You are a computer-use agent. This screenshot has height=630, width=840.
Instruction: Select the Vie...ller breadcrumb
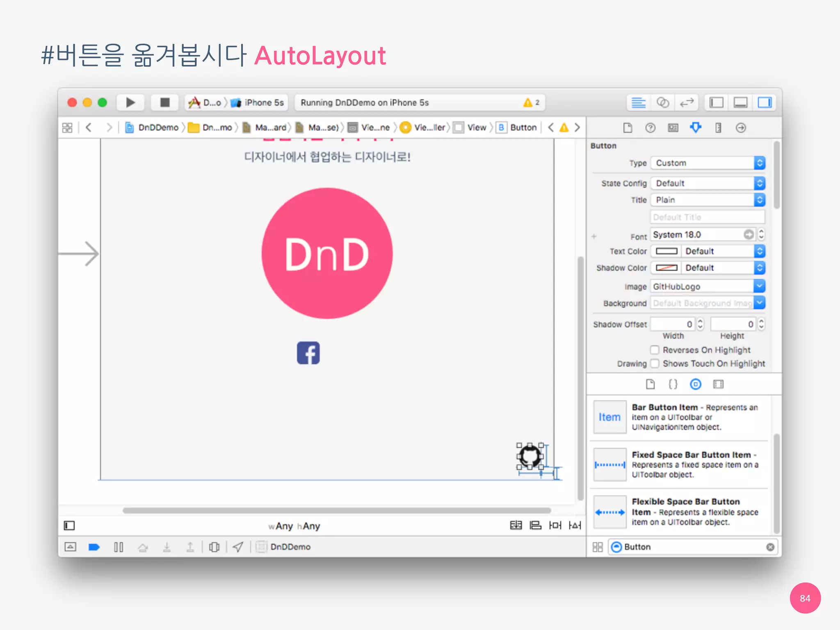pyautogui.click(x=423, y=128)
